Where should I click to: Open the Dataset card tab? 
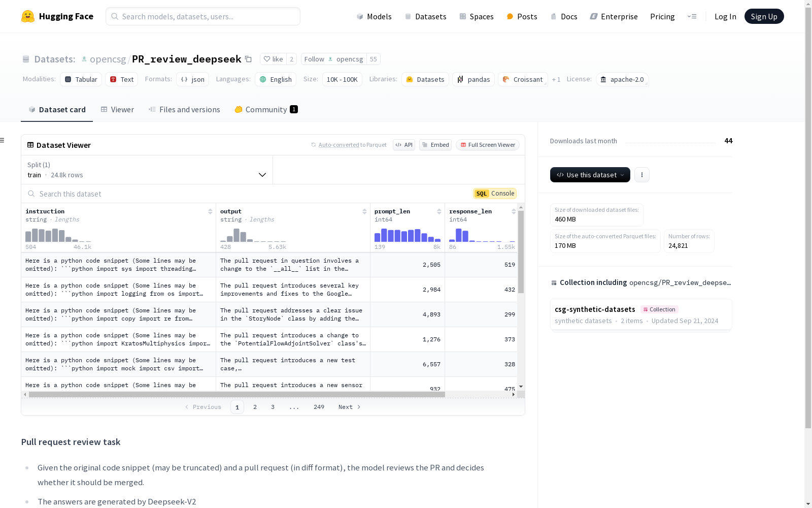[57, 110]
